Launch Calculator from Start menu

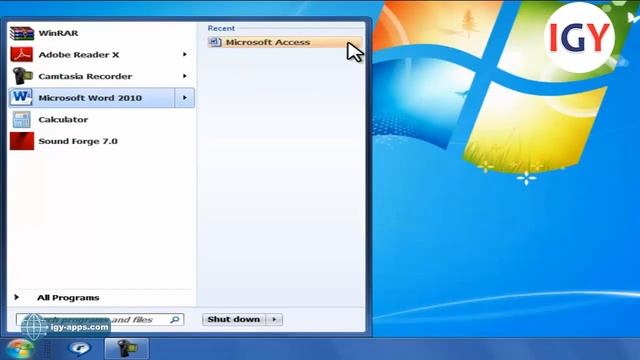click(x=101, y=120)
